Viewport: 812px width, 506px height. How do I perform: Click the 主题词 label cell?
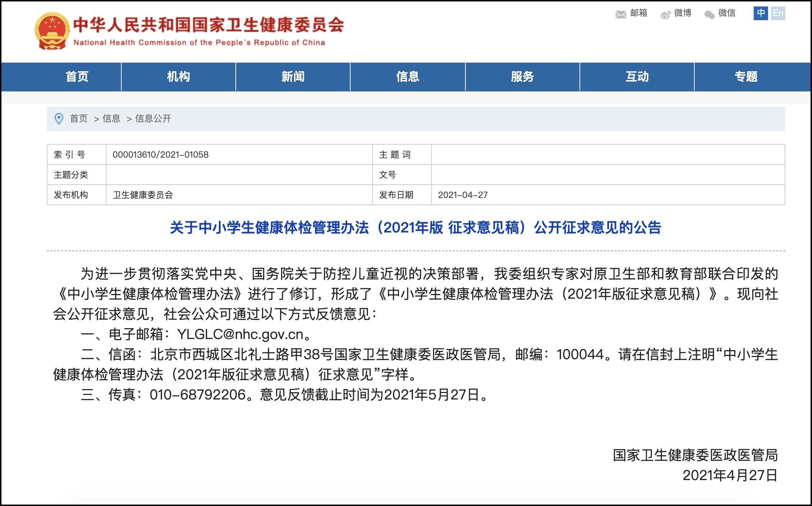point(402,155)
